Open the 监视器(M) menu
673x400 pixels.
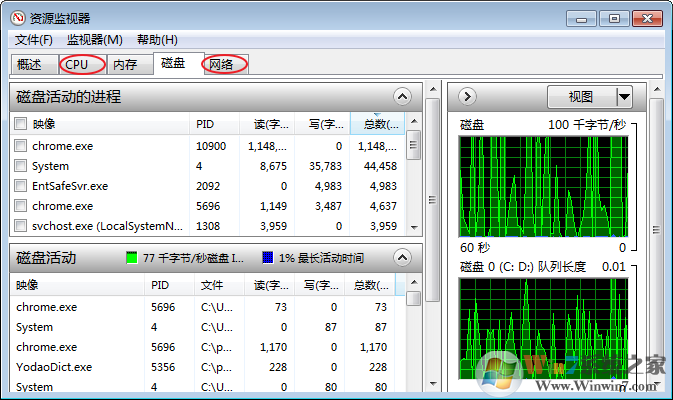click(94, 40)
